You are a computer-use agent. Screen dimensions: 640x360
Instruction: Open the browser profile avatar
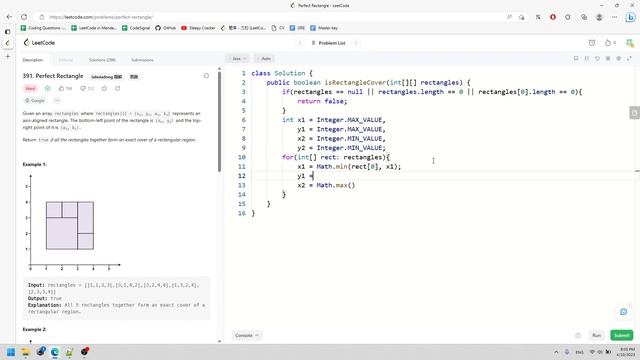coord(599,17)
